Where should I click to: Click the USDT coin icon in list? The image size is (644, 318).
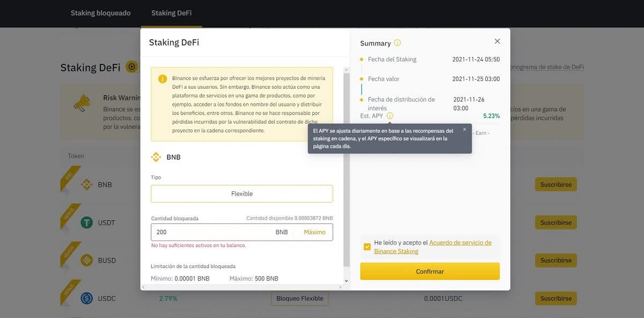coord(87,222)
